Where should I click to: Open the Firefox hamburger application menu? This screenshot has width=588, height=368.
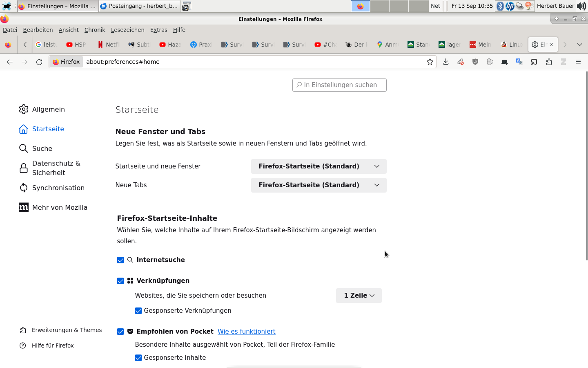[578, 62]
